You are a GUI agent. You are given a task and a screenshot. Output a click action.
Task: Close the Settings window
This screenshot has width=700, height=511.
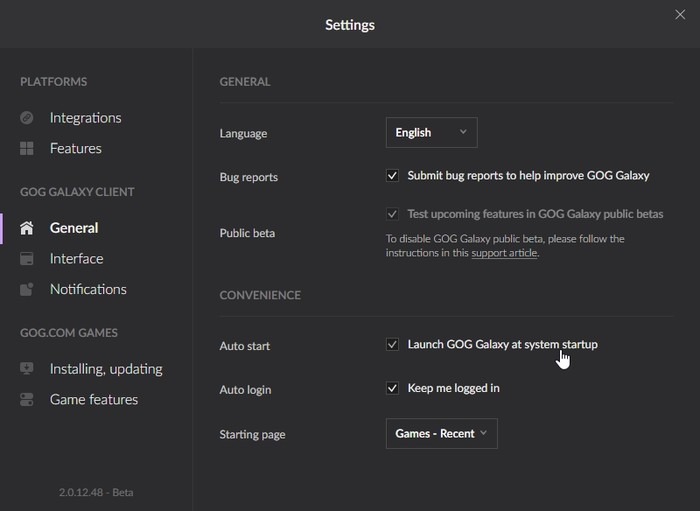(x=680, y=15)
